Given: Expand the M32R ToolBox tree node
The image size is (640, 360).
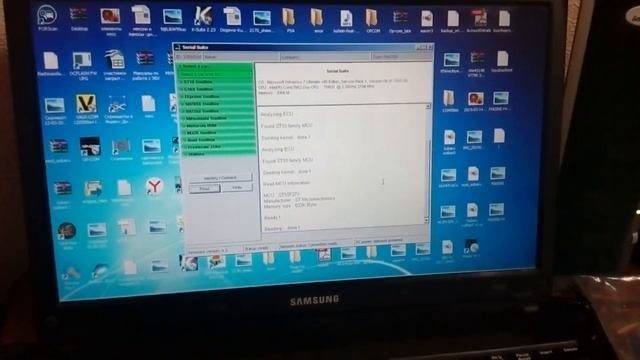Looking at the screenshot, I should click(184, 133).
